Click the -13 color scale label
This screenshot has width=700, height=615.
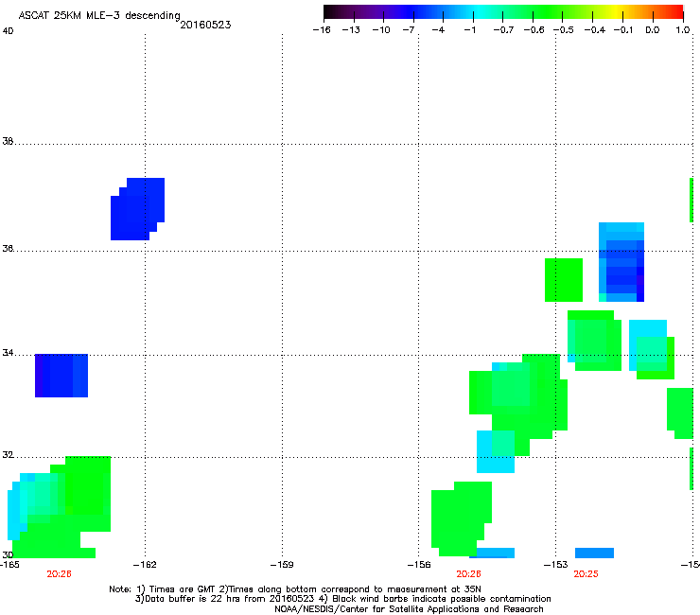pyautogui.click(x=351, y=30)
